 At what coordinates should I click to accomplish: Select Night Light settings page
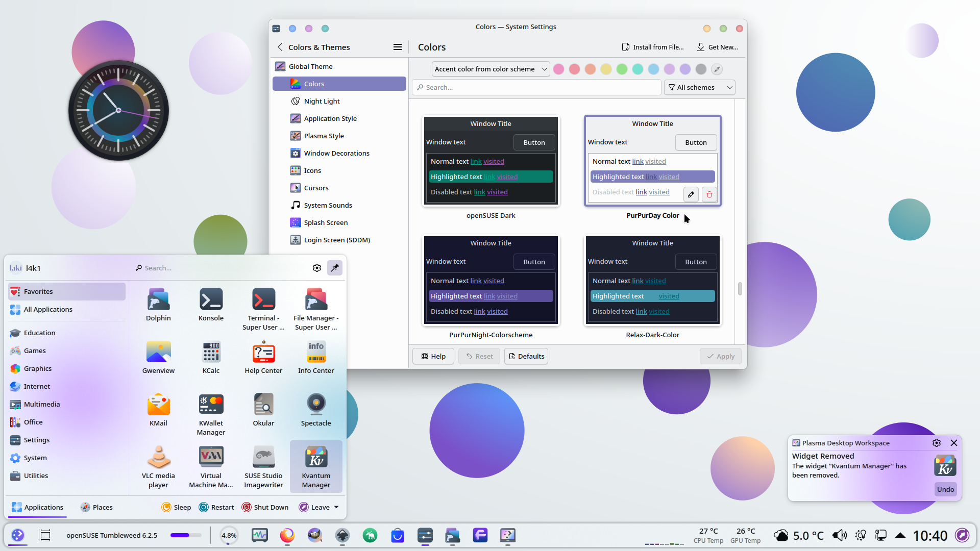click(x=339, y=101)
